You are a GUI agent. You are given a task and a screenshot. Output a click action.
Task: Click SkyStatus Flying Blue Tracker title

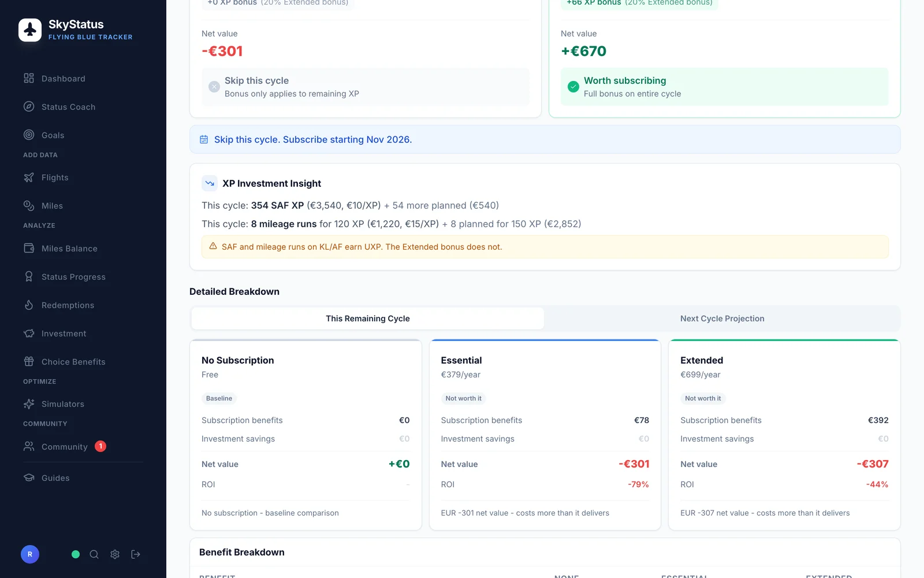[90, 30]
